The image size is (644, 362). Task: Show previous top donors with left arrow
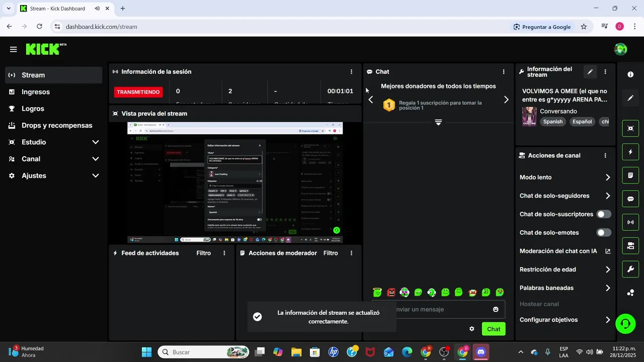point(371,100)
